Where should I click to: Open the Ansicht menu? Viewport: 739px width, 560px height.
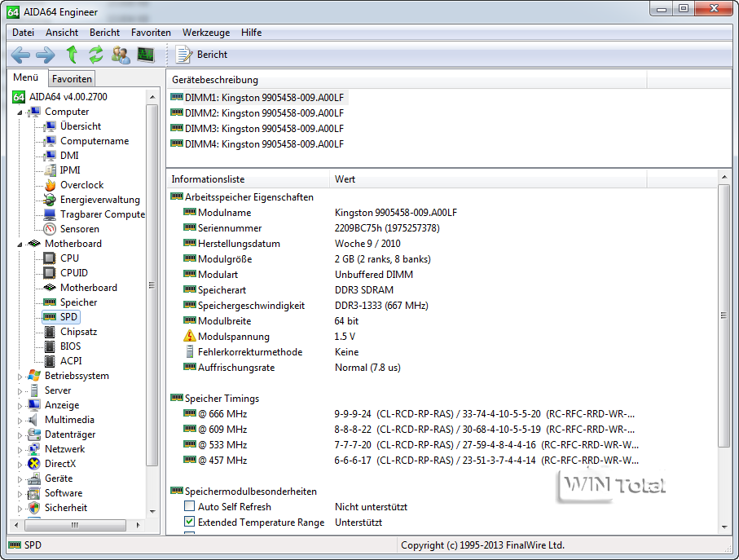tap(62, 33)
